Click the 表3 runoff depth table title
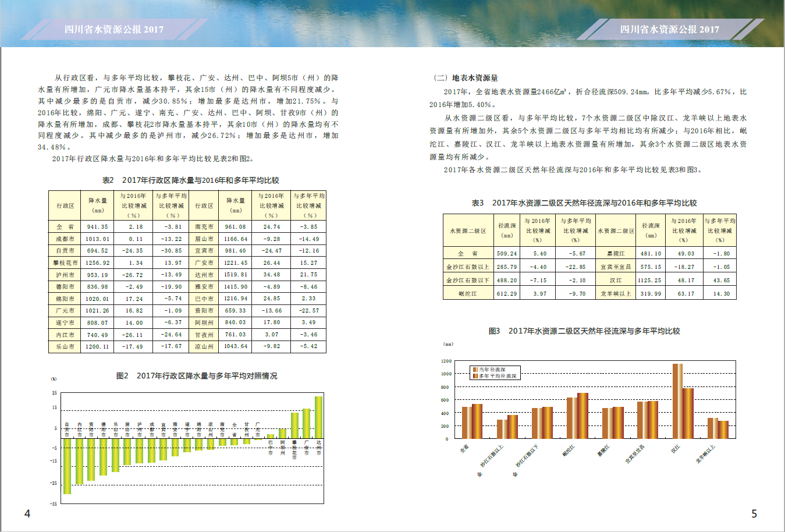This screenshot has height=532, width=785. [584, 203]
